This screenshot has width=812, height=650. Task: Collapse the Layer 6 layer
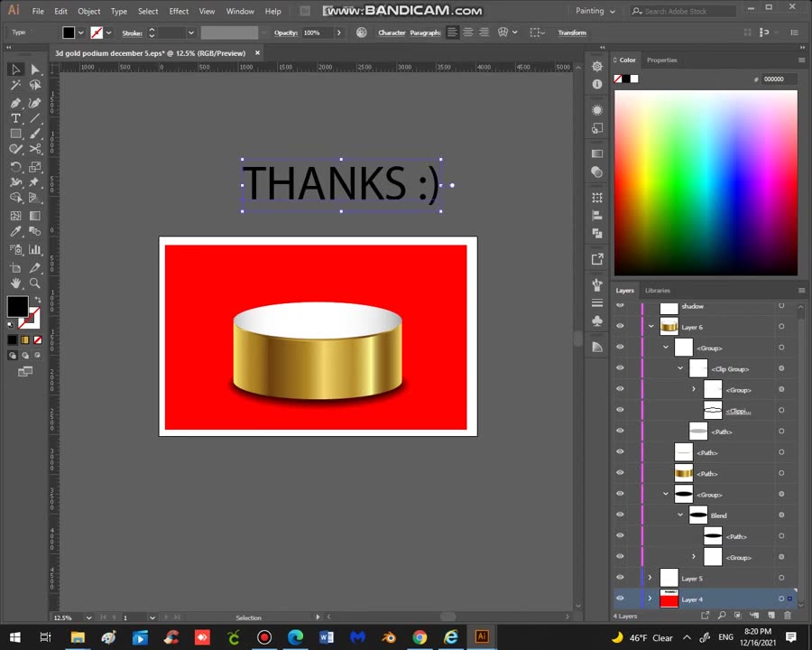[x=651, y=327]
